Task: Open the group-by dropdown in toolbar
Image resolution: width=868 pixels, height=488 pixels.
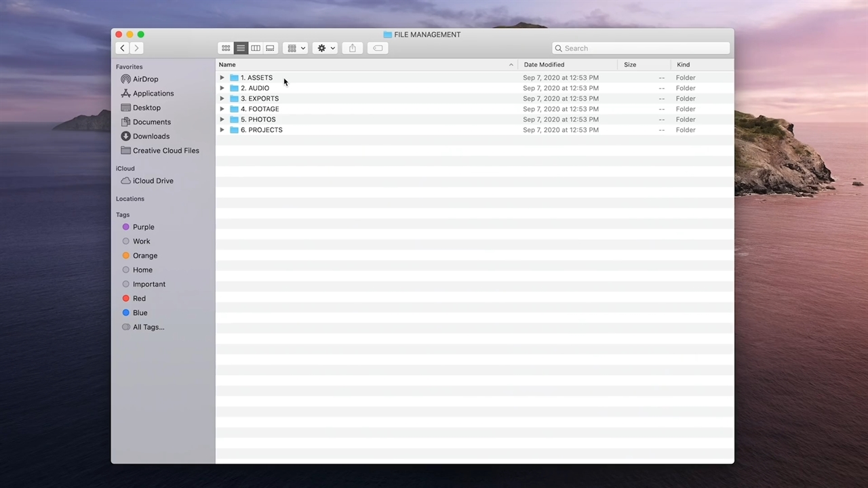Action: [296, 48]
